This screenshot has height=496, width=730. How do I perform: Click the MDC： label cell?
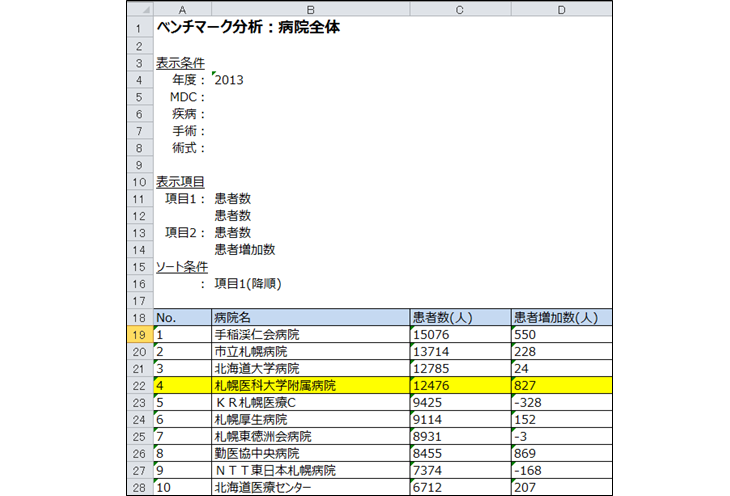[x=182, y=97]
